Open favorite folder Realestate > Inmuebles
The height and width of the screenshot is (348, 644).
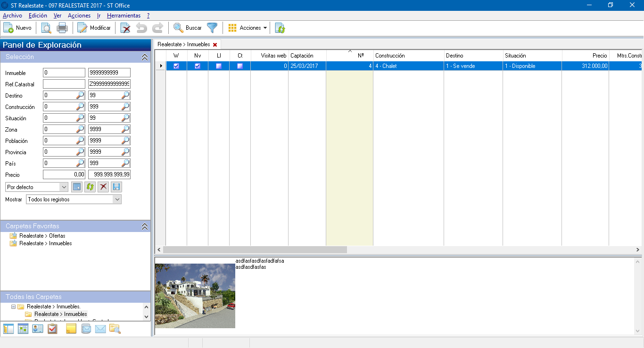pyautogui.click(x=46, y=243)
